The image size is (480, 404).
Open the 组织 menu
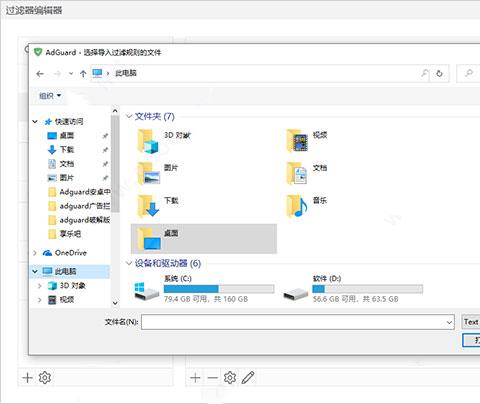pyautogui.click(x=50, y=96)
